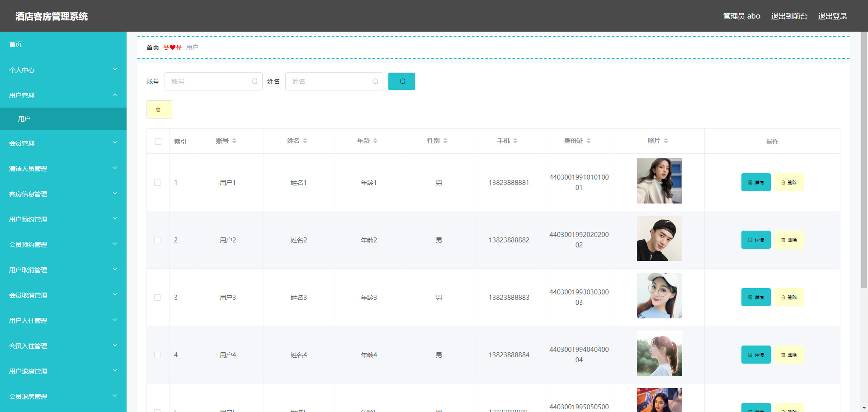Expand 清洁人员管理 sidebar menu
The image size is (868, 412).
pyautogui.click(x=63, y=169)
